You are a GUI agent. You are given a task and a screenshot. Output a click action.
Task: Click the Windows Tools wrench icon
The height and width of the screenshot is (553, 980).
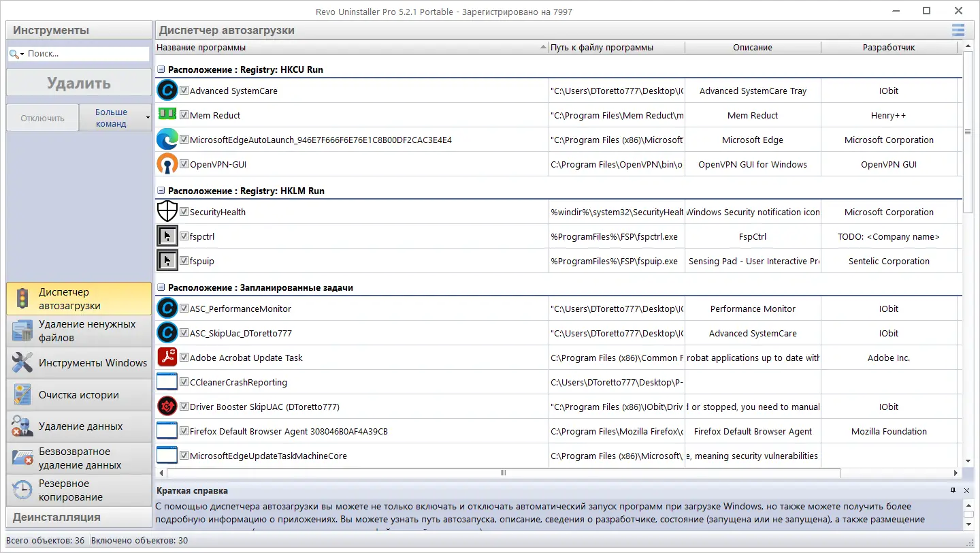pyautogui.click(x=22, y=363)
